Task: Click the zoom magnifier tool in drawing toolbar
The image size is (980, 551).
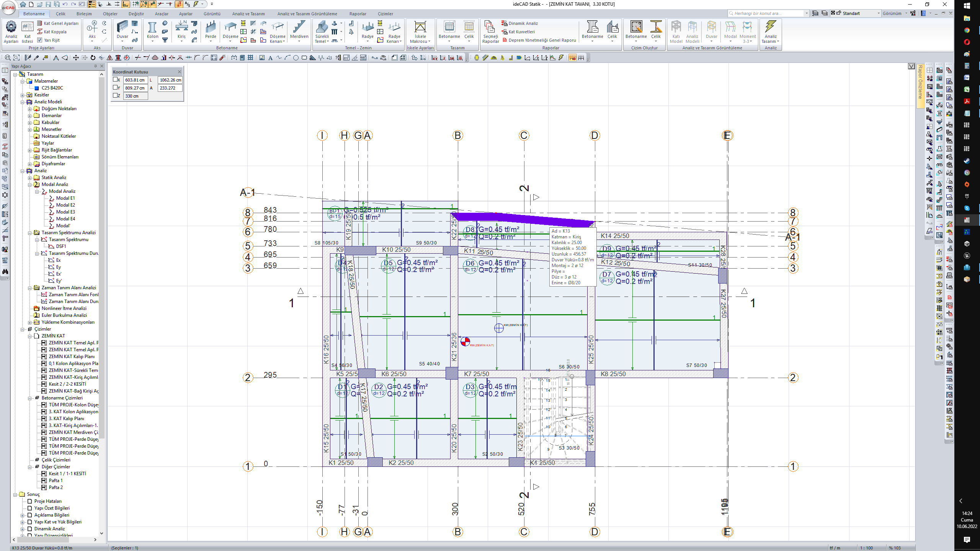Action: click(7, 58)
